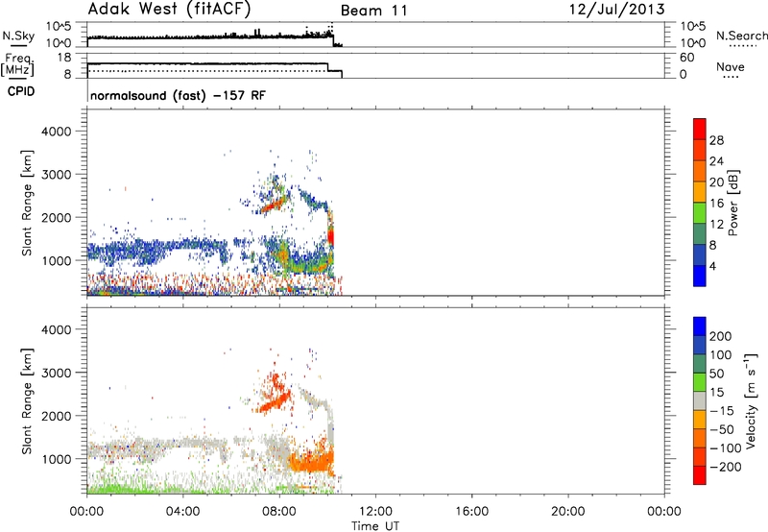Click the "3000" tick of the power panel
Screen dimensions: 768x532
tap(57, 175)
